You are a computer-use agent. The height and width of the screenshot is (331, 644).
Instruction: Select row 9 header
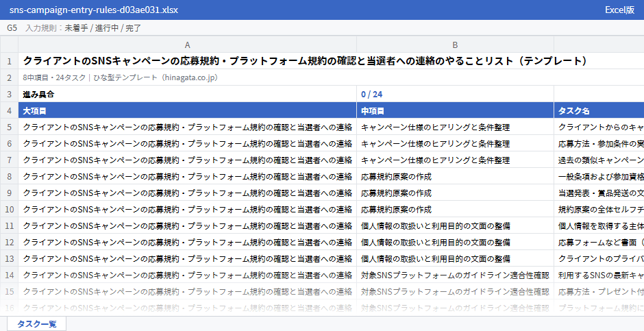tap(9, 193)
